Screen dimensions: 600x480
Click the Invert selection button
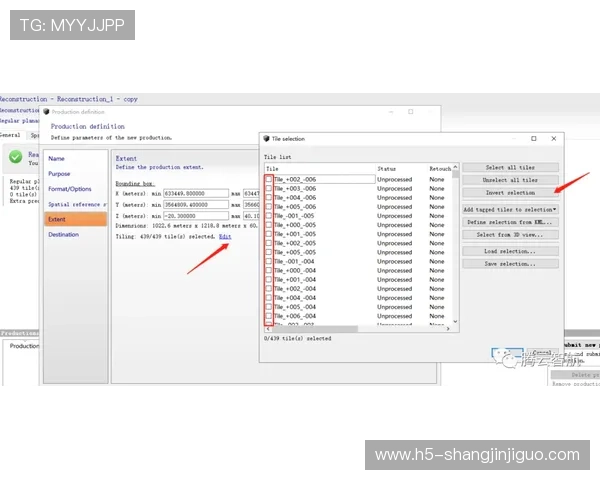510,193
